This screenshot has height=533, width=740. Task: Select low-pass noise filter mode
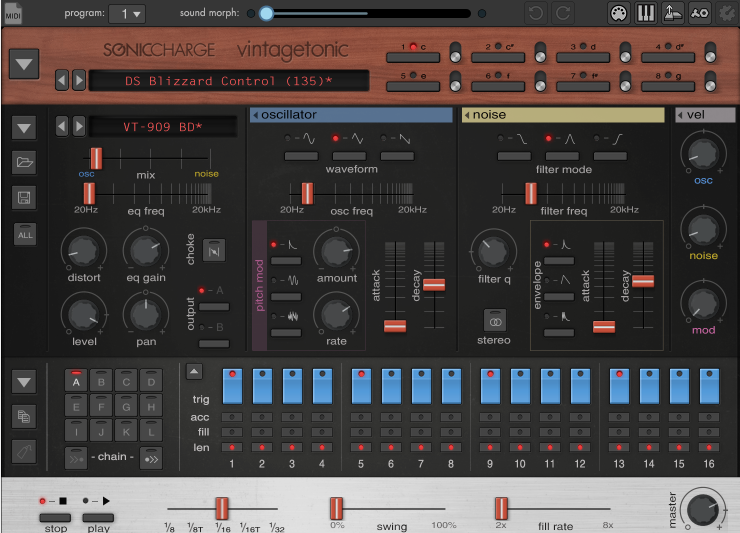(514, 156)
